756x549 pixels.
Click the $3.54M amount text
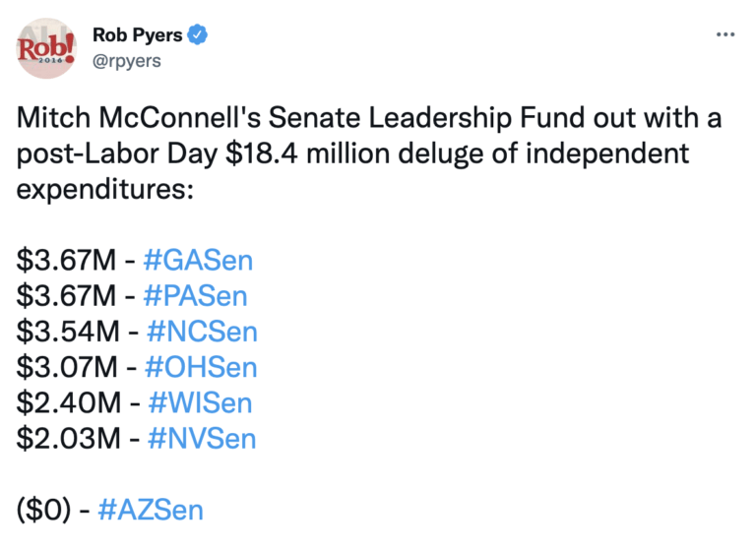click(67, 332)
